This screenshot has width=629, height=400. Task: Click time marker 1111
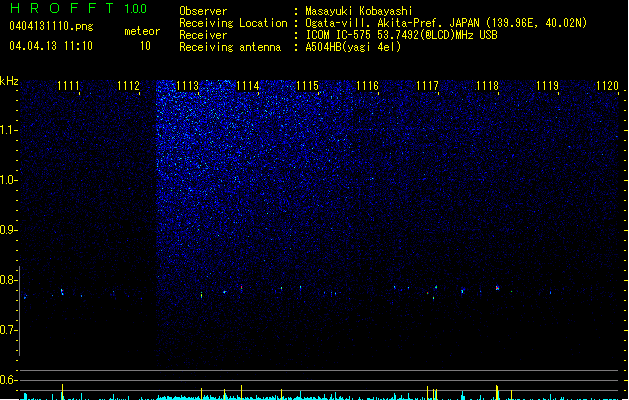pyautogui.click(x=68, y=86)
